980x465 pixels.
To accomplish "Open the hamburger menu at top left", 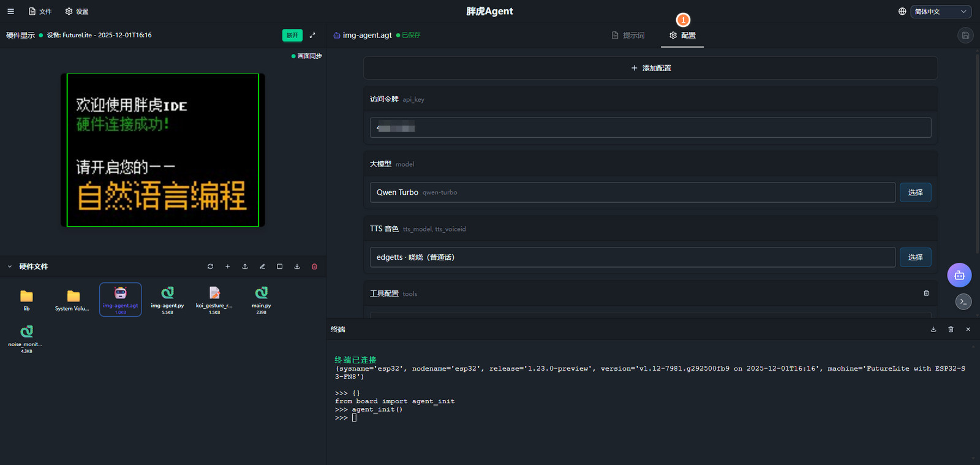I will tap(10, 12).
